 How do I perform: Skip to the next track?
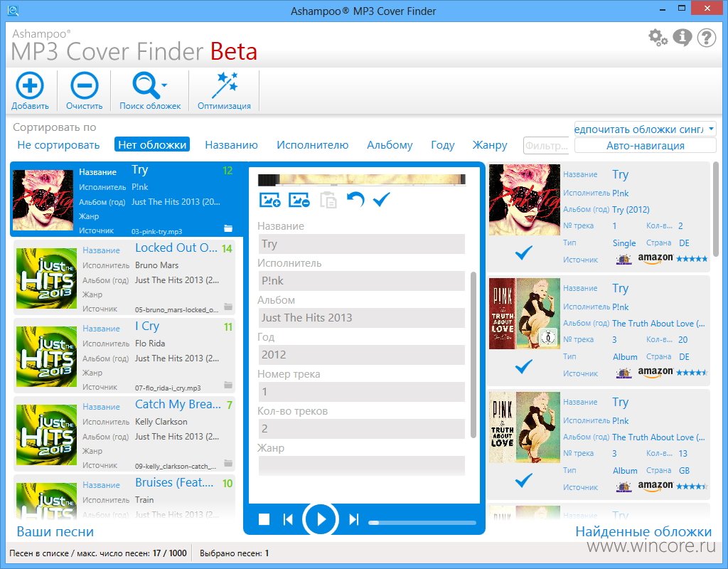pos(354,519)
